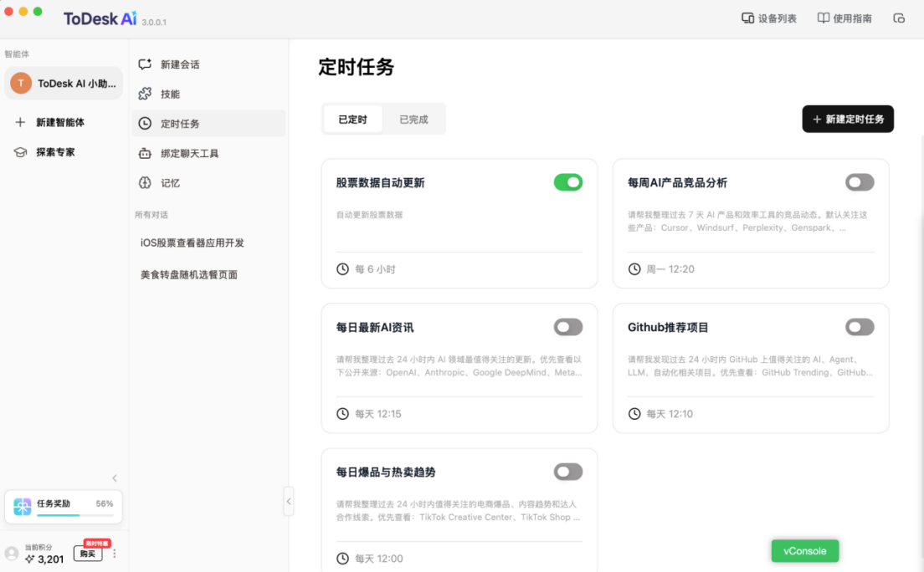This screenshot has height=572, width=924.
Task: Click the 每天 12:00 schedule text
Action: click(x=379, y=558)
